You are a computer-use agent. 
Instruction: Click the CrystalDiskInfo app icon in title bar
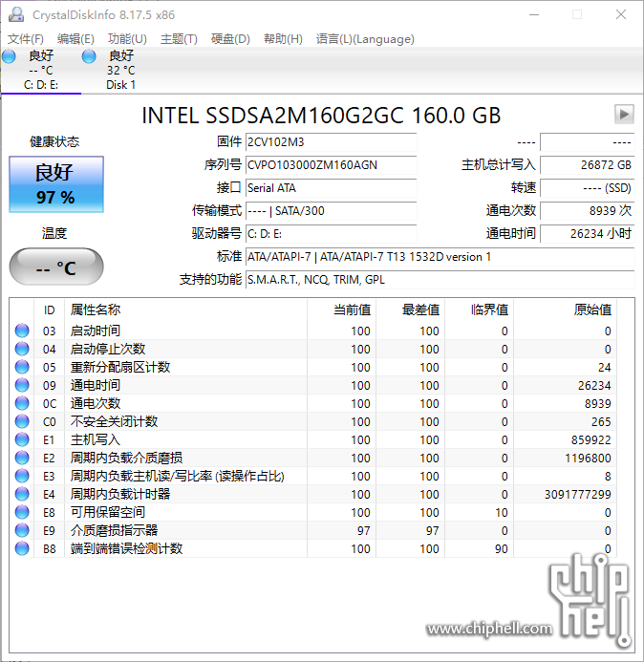click(x=16, y=15)
